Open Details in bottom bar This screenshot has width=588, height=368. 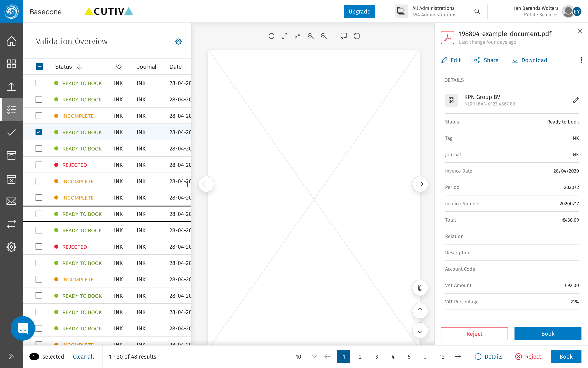click(x=489, y=357)
